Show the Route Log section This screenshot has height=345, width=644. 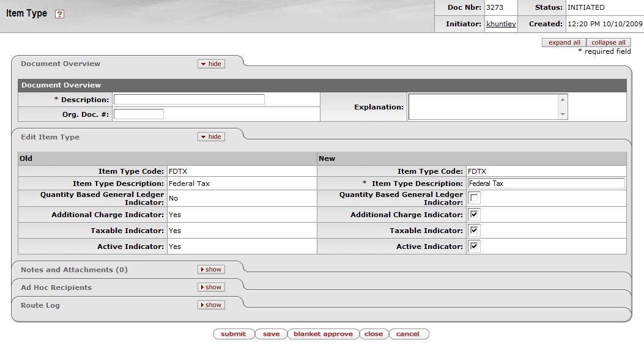[x=211, y=305]
